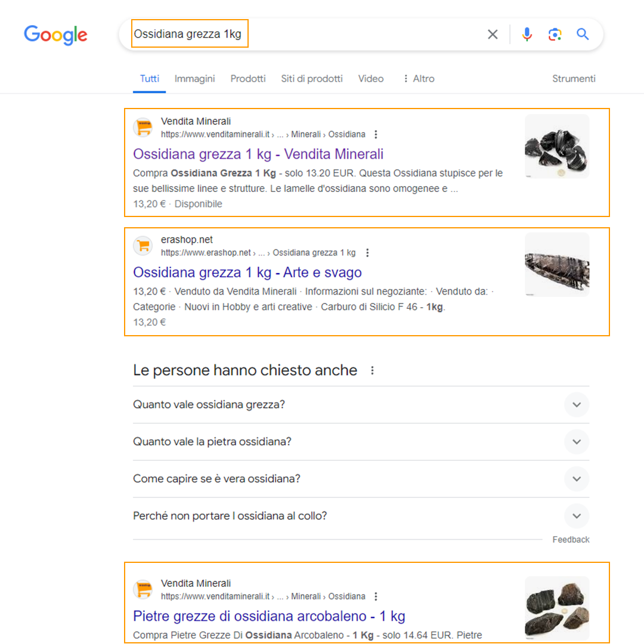Expand 'Perché non portare l ossidiana al collo?'
This screenshot has height=644, width=644.
[x=576, y=516]
